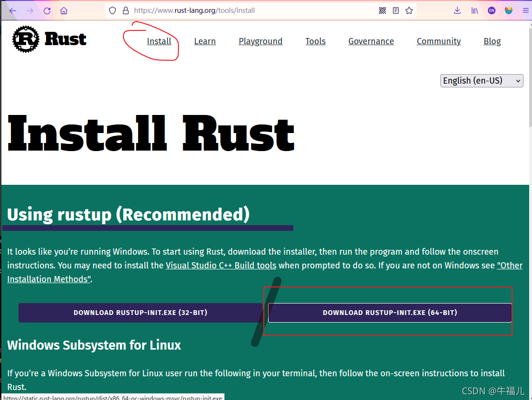Open the Learn nav link
Image resolution: width=532 pixels, height=400 pixels.
[205, 41]
